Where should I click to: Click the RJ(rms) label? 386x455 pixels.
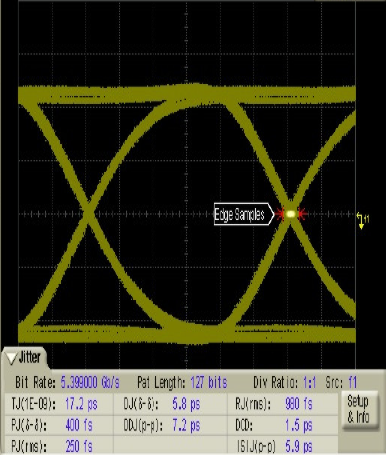253,404
